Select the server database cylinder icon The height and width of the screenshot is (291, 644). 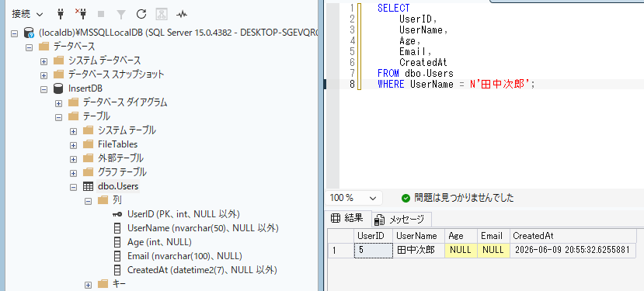[x=29, y=33]
